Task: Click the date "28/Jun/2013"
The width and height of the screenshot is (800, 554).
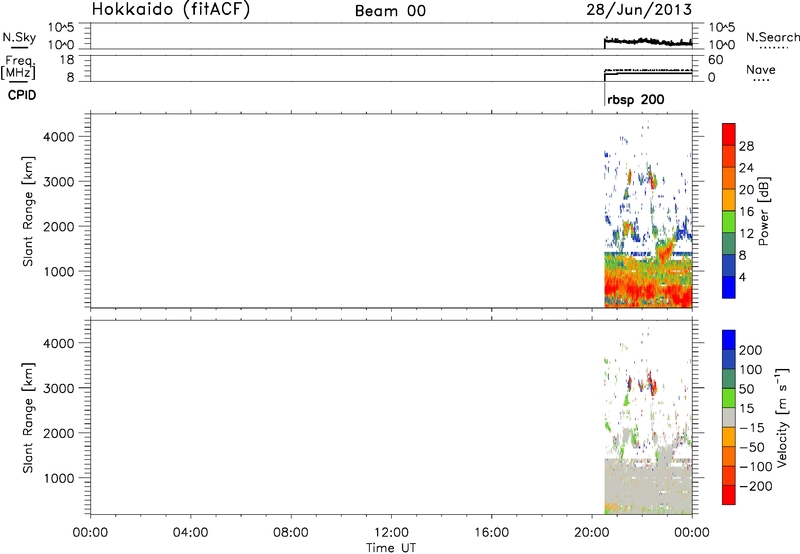Action: (x=639, y=10)
